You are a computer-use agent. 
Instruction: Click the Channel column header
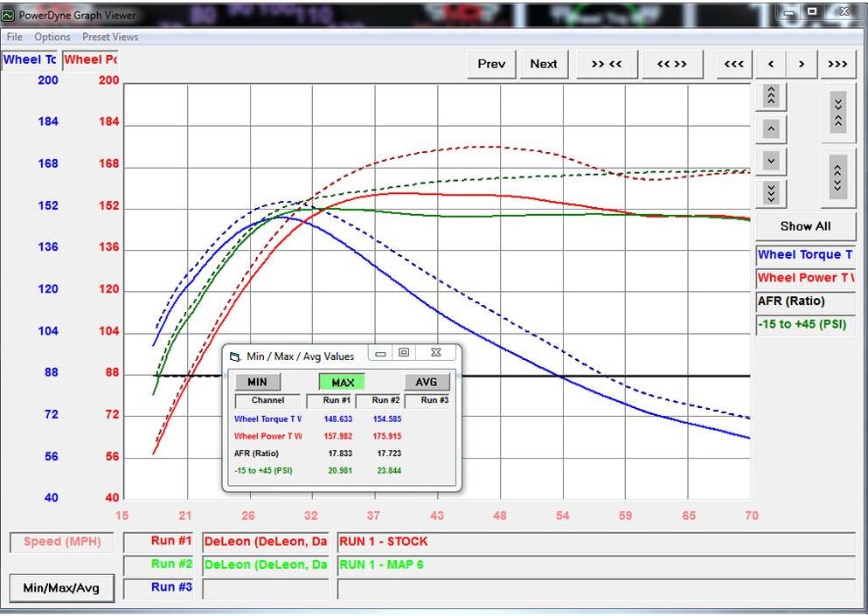pos(268,400)
